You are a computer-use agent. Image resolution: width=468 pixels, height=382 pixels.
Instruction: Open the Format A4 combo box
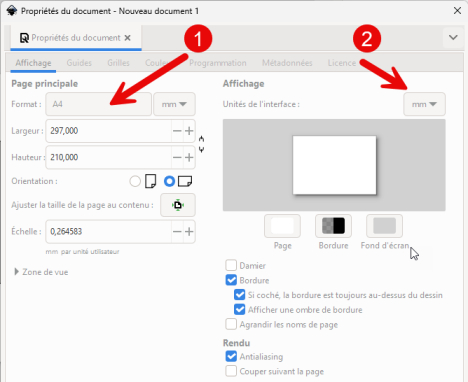[98, 104]
